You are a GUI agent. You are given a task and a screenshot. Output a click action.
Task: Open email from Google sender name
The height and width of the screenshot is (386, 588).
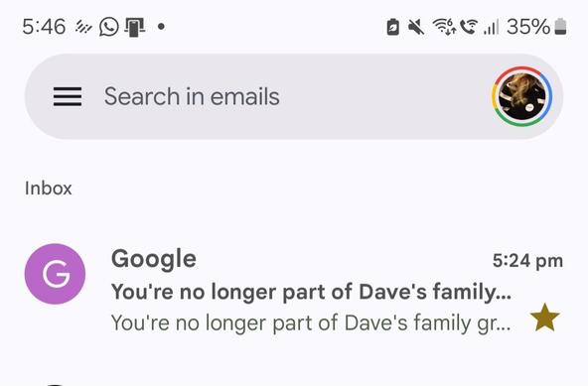tap(154, 259)
